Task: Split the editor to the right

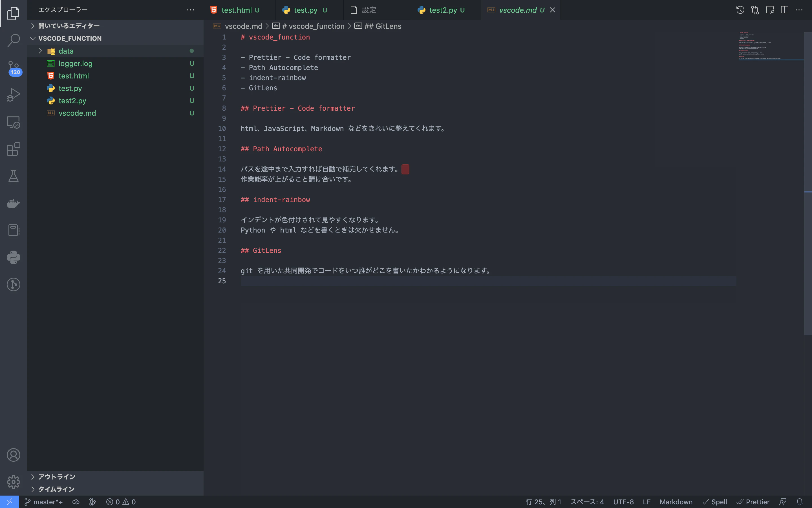Action: click(x=784, y=10)
